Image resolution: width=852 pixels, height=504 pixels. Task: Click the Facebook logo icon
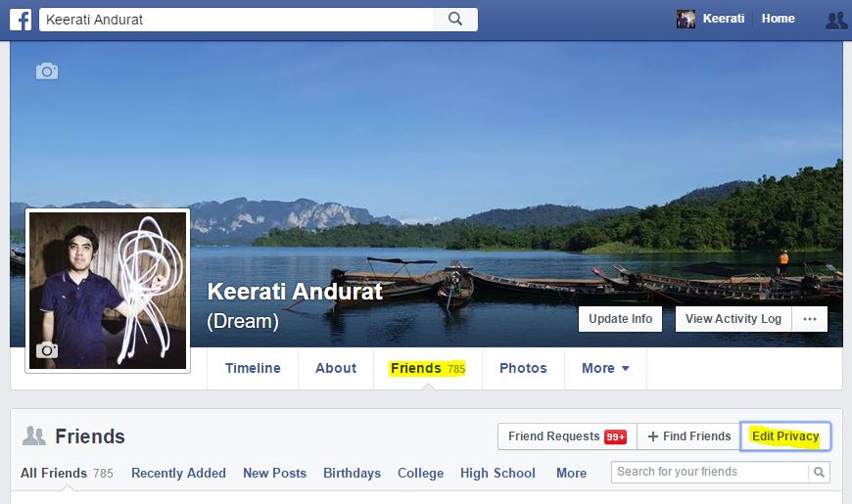[x=21, y=20]
